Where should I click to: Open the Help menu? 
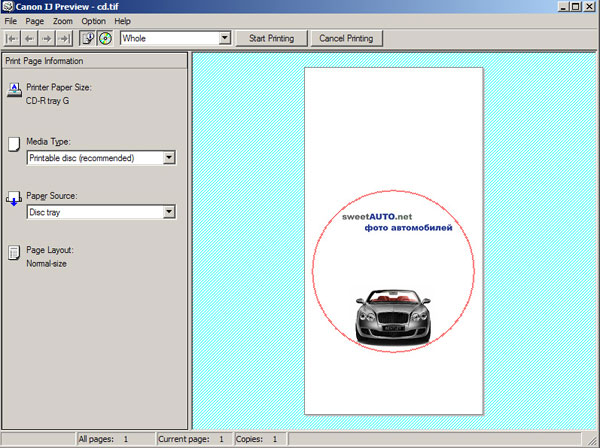coord(122,21)
